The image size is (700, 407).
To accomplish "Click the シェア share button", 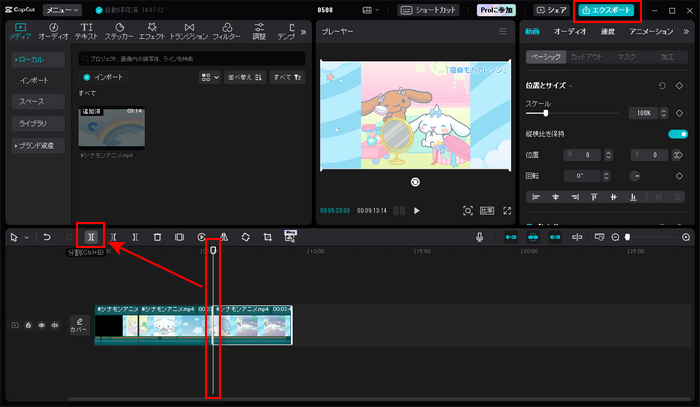I will (552, 10).
